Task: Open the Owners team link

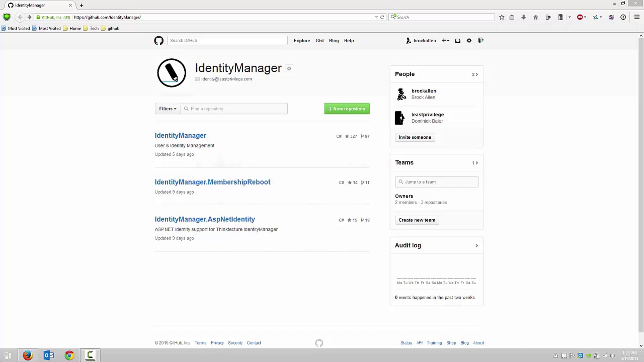Action: [x=404, y=196]
